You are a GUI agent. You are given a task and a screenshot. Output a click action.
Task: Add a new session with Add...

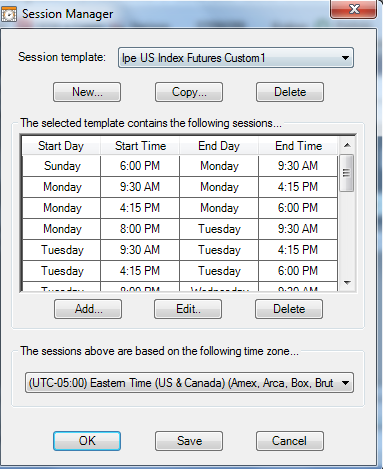coord(88,309)
